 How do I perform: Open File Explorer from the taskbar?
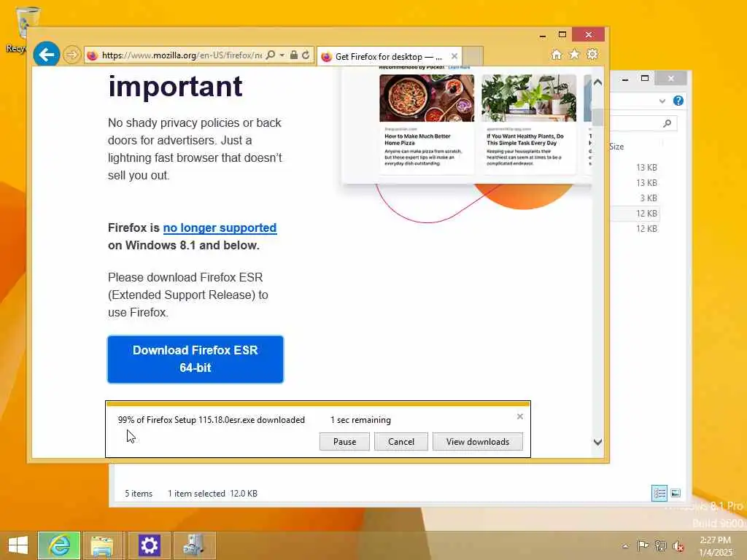(x=102, y=545)
